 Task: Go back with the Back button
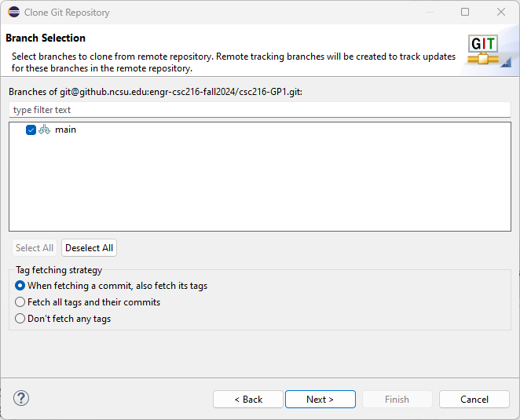248,400
